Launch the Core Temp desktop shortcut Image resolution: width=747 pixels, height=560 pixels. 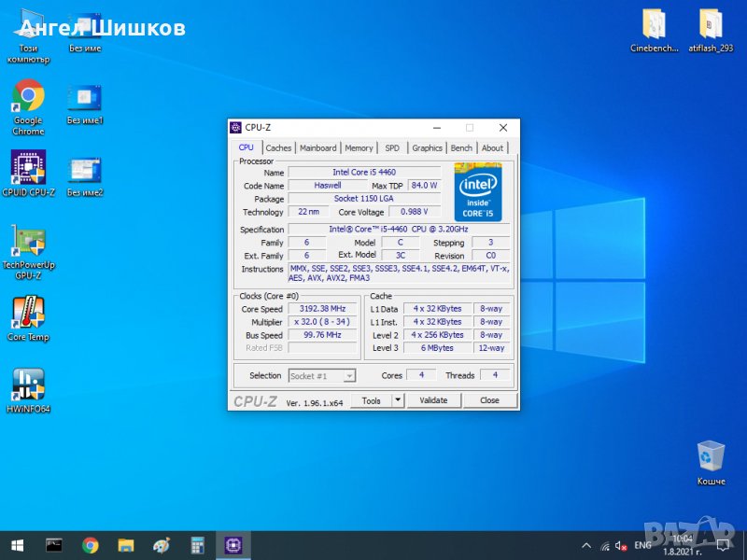pyautogui.click(x=28, y=313)
